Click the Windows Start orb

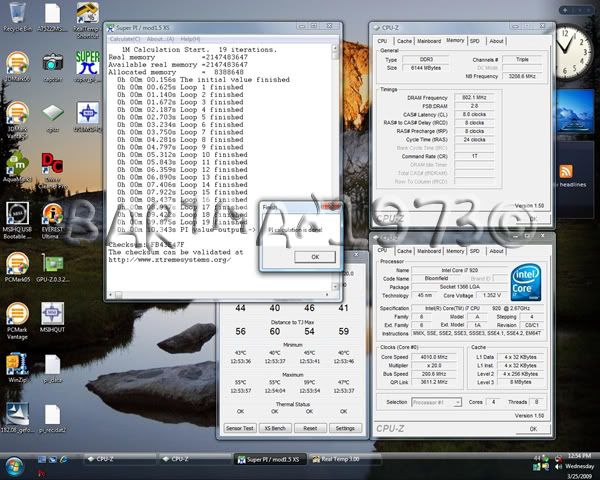point(13,467)
